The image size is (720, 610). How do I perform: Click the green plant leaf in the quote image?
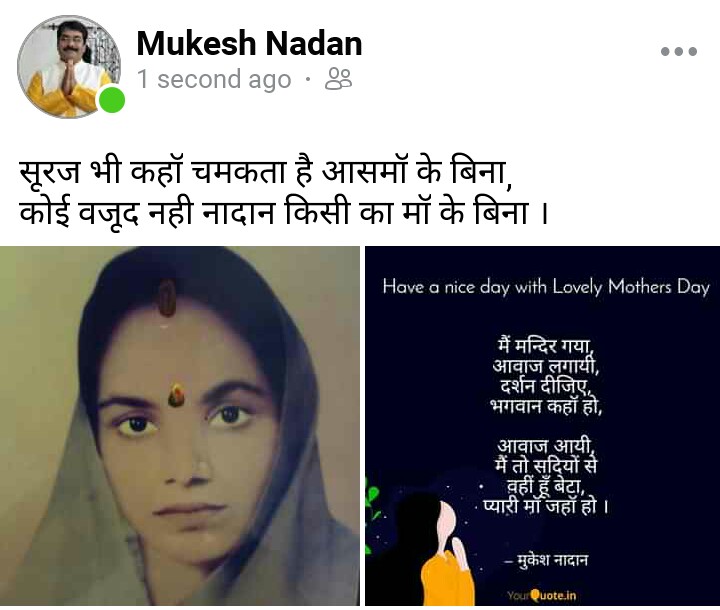coord(372,499)
